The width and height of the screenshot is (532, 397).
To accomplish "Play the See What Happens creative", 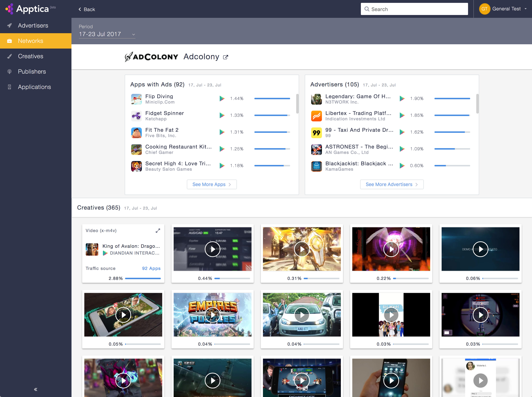I will 391,315.
